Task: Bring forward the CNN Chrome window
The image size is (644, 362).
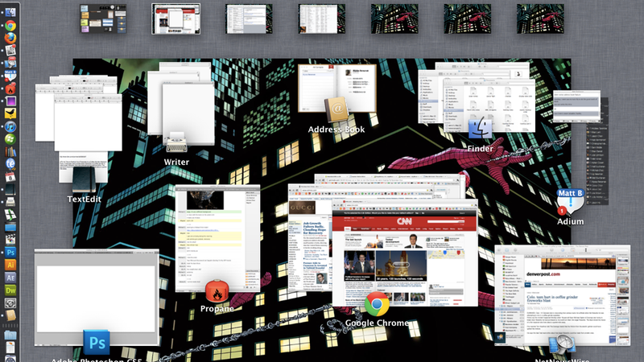Action: point(405,253)
